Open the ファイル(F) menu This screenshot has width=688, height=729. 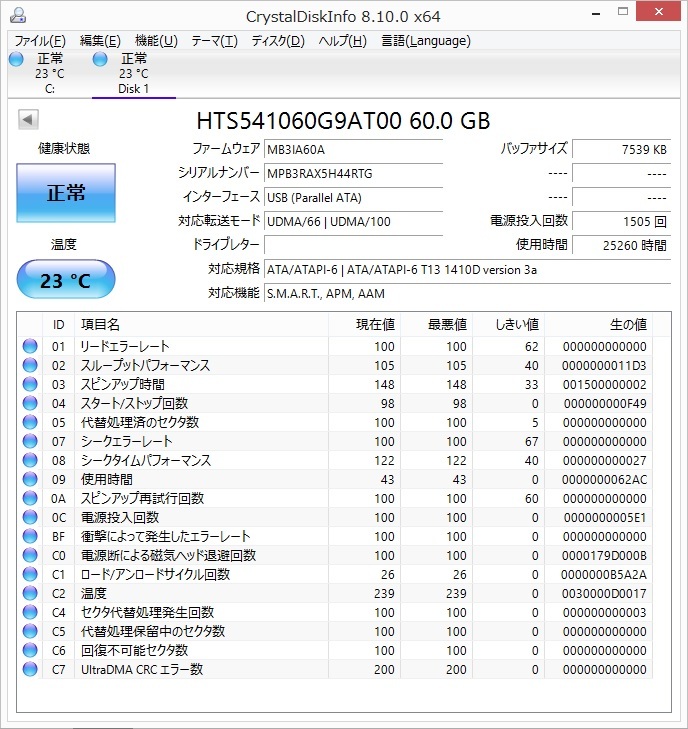[40, 41]
